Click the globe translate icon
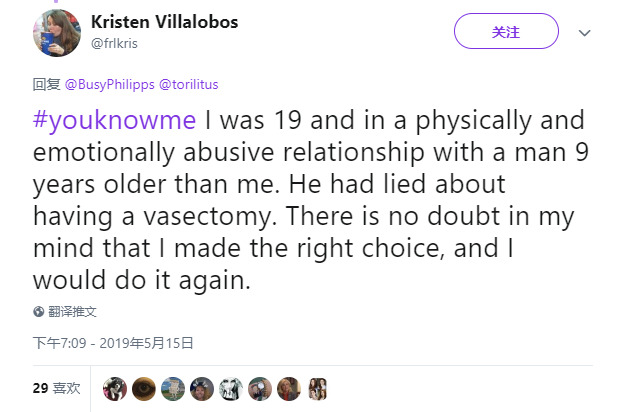The image size is (622, 412). [38, 312]
